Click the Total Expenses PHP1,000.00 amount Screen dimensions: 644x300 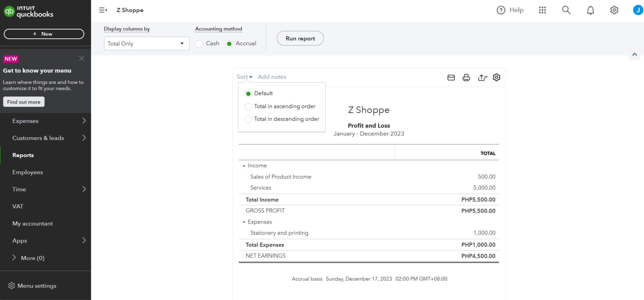pos(478,245)
